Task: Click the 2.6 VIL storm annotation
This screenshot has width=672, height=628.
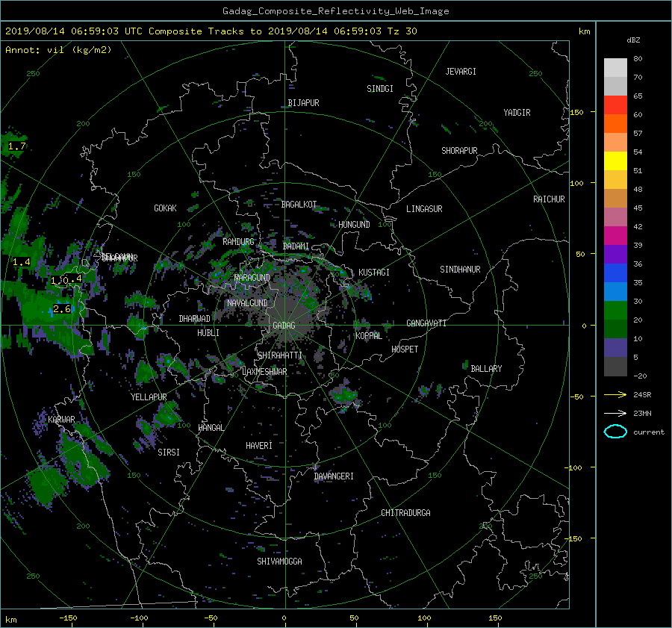Action: point(62,309)
